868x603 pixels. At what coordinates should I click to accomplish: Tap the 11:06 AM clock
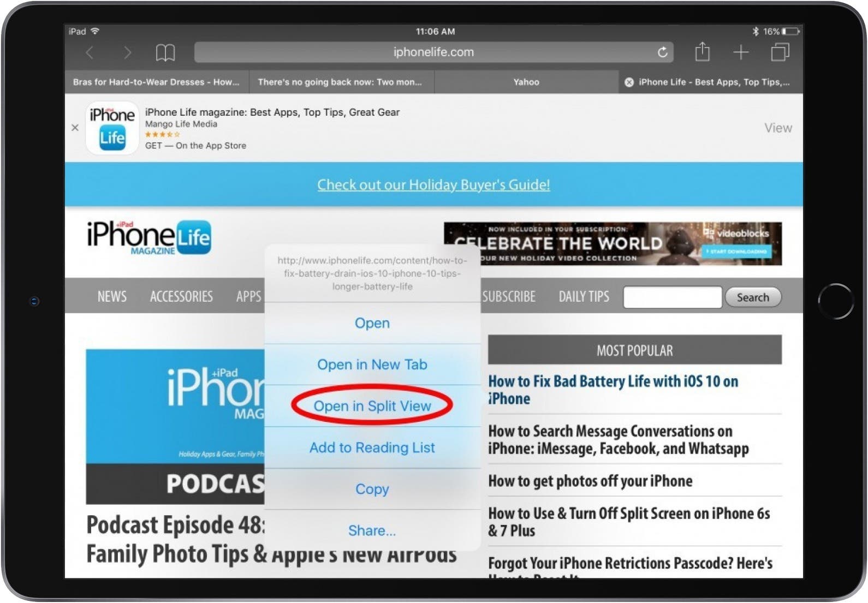(x=435, y=32)
